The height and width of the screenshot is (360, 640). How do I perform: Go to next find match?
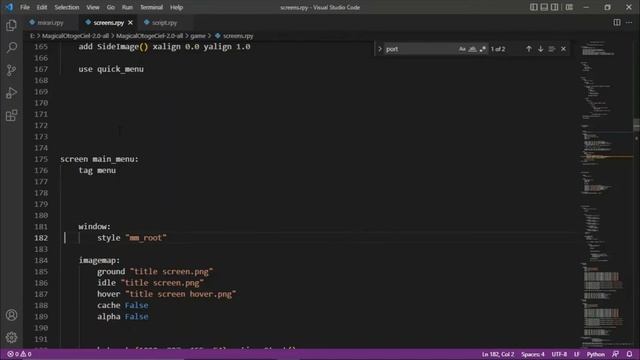(x=540, y=49)
